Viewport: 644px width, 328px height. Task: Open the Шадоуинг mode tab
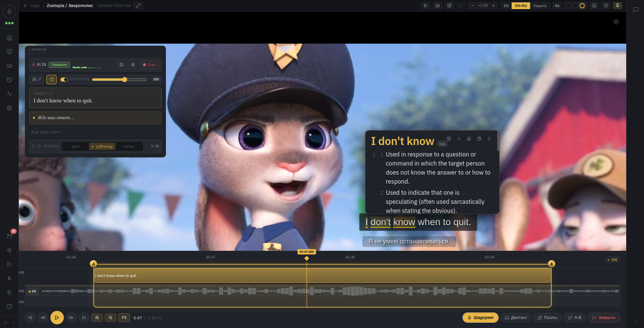480,318
